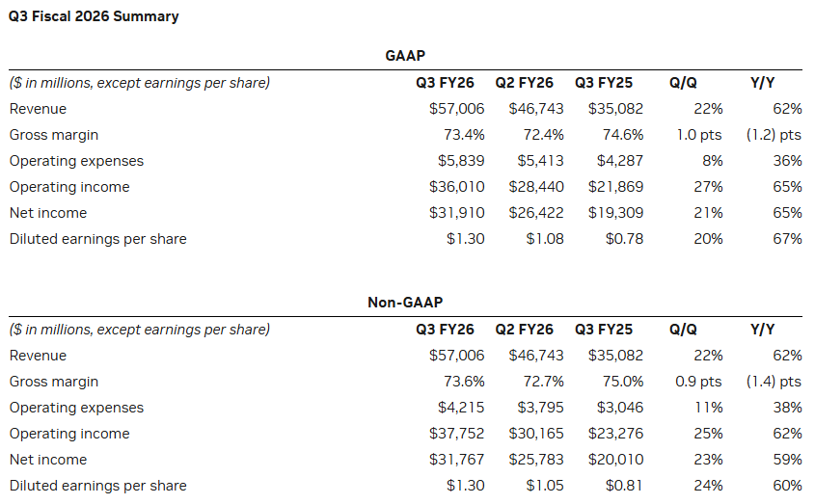Screen dimensions: 815x504
Task: Click the Non-GAAP section title
Action: click(405, 304)
